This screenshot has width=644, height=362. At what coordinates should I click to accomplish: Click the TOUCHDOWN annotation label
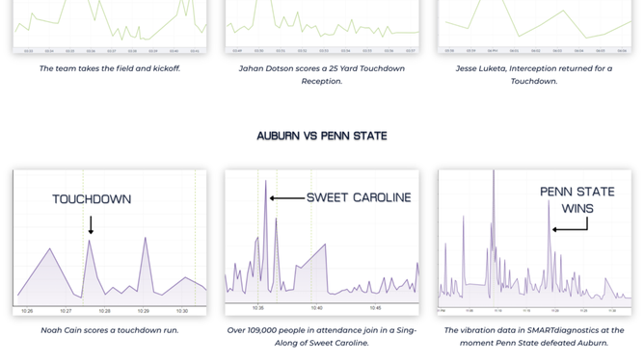coord(92,199)
